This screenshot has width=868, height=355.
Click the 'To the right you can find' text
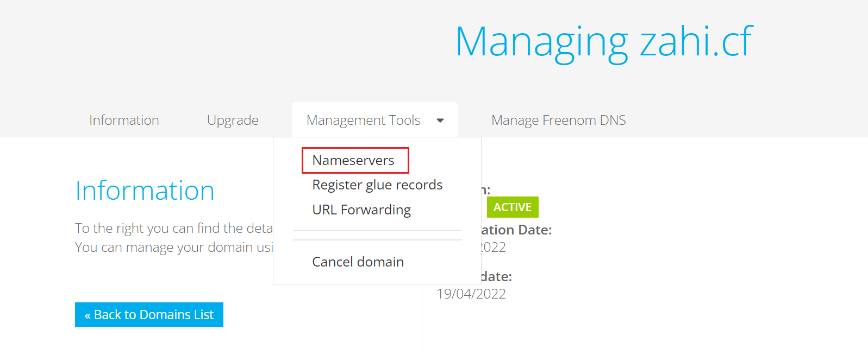tap(173, 229)
